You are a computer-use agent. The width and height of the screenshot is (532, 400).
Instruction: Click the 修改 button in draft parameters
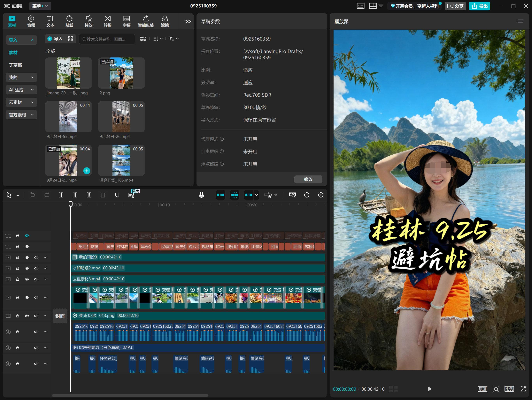[308, 179]
